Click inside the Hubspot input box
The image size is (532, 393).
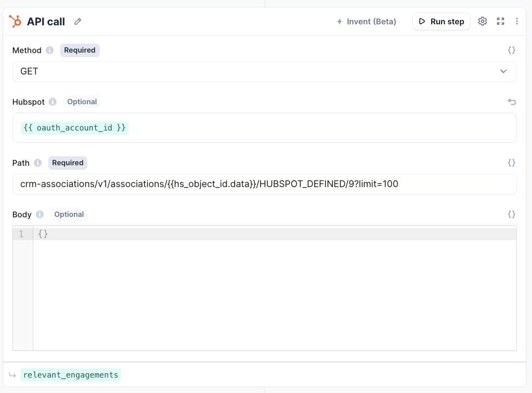click(x=265, y=128)
